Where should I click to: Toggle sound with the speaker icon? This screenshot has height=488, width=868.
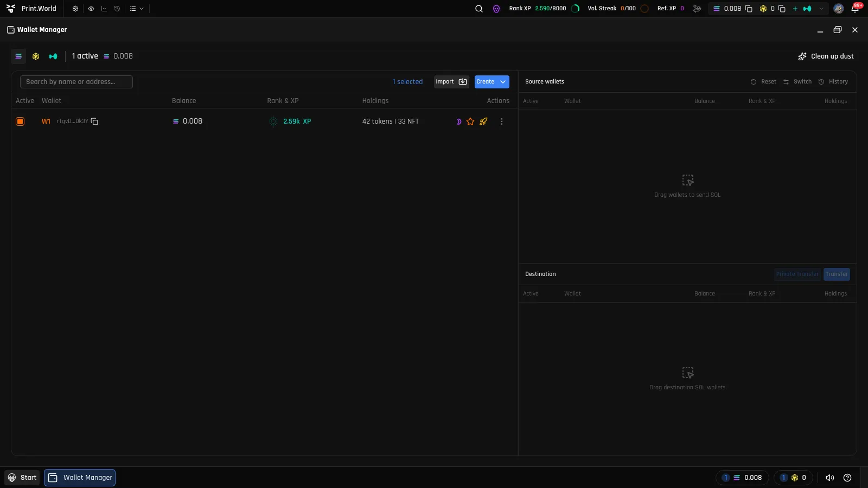[x=830, y=478]
